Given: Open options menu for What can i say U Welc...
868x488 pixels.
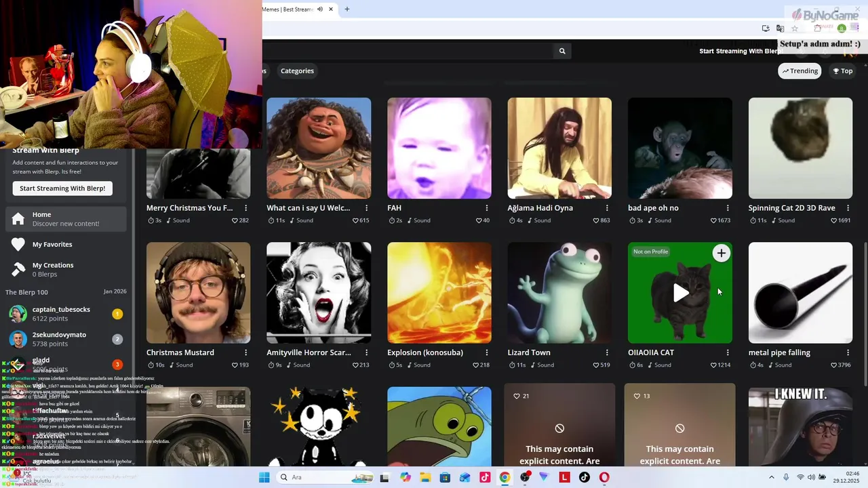Looking at the screenshot, I should [x=366, y=208].
